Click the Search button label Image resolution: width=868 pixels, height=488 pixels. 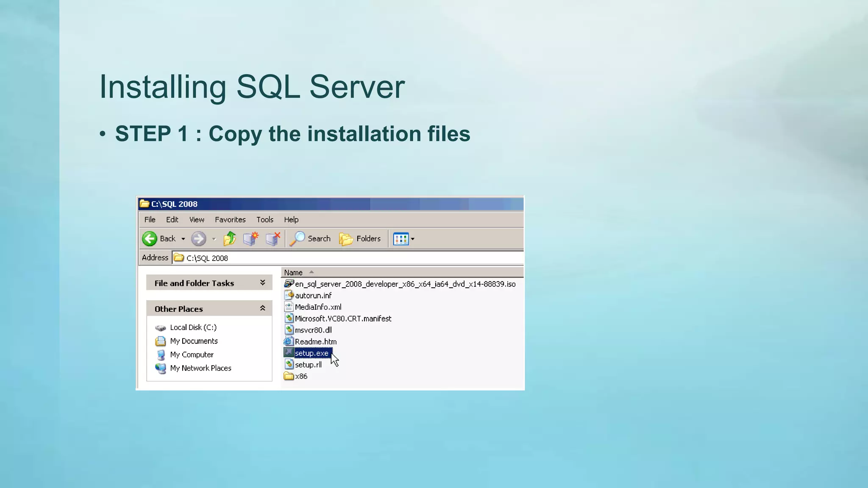click(319, 238)
